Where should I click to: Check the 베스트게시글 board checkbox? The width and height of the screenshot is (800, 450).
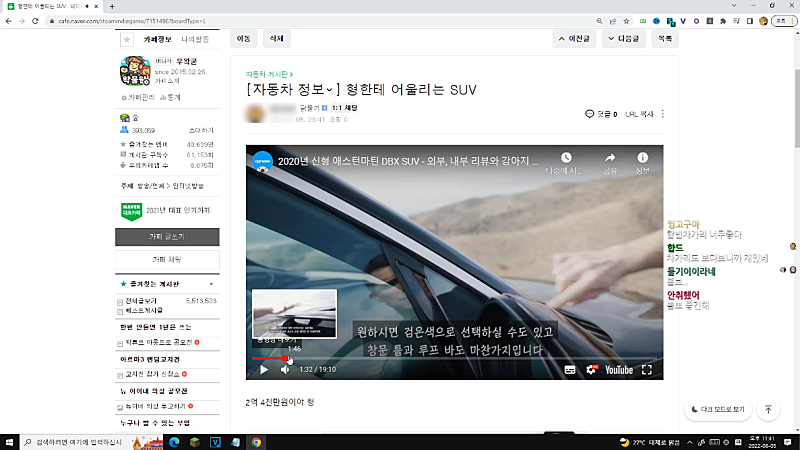120,310
